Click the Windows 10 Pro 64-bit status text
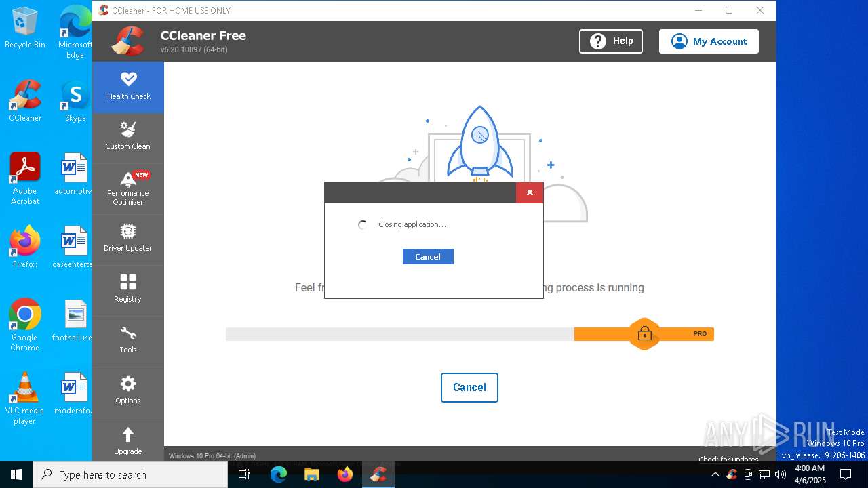The width and height of the screenshot is (868, 488). coord(212,456)
